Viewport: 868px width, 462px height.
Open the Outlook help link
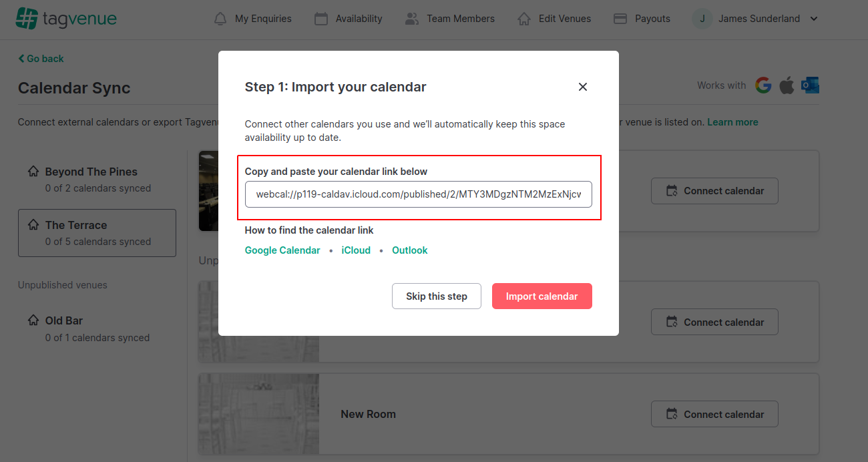coord(410,250)
